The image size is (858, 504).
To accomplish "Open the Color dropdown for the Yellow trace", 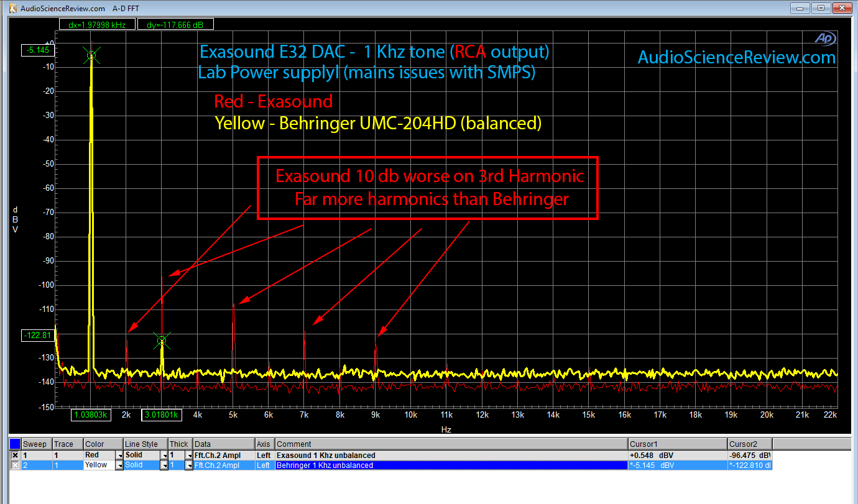I will 120,465.
